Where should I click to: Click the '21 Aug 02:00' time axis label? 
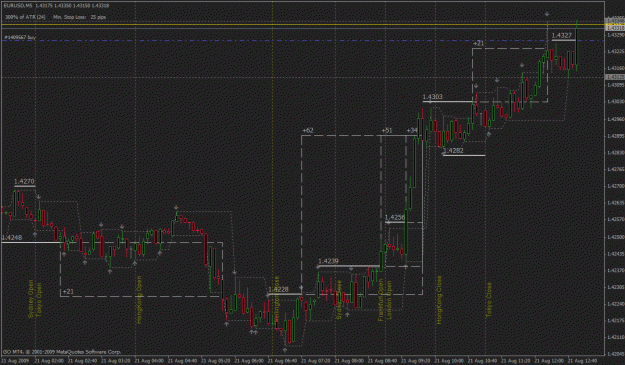point(49,361)
